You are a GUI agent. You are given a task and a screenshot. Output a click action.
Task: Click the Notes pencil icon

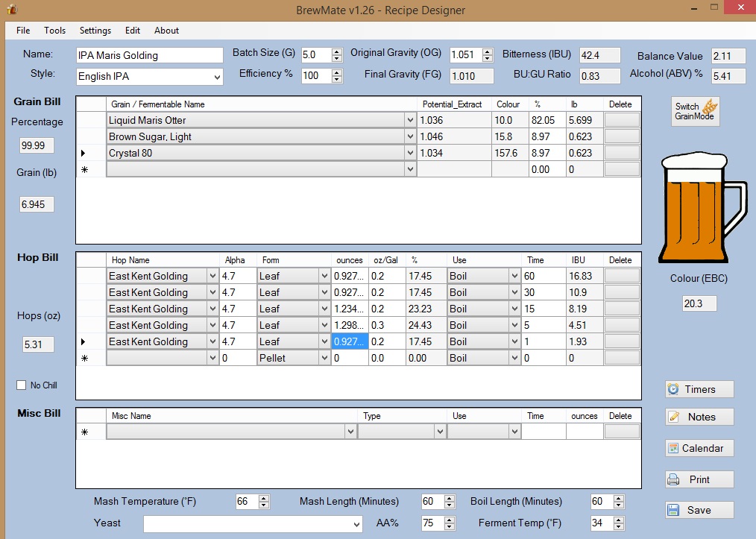[673, 417]
